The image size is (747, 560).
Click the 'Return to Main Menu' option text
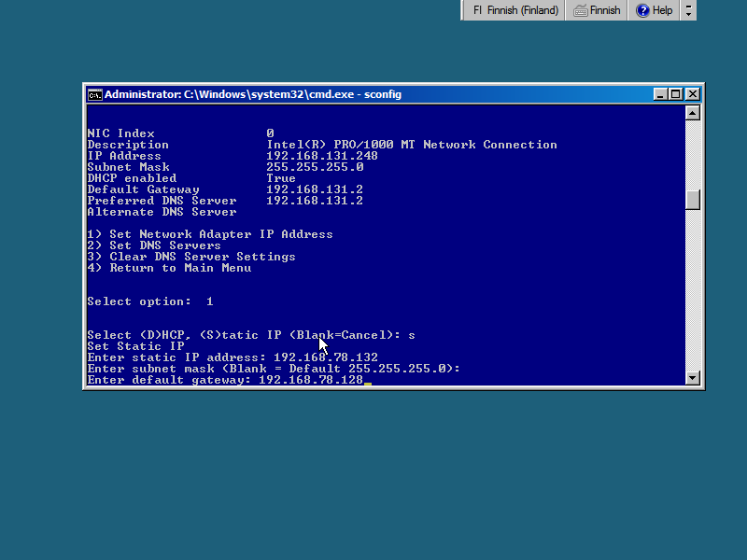click(x=179, y=268)
